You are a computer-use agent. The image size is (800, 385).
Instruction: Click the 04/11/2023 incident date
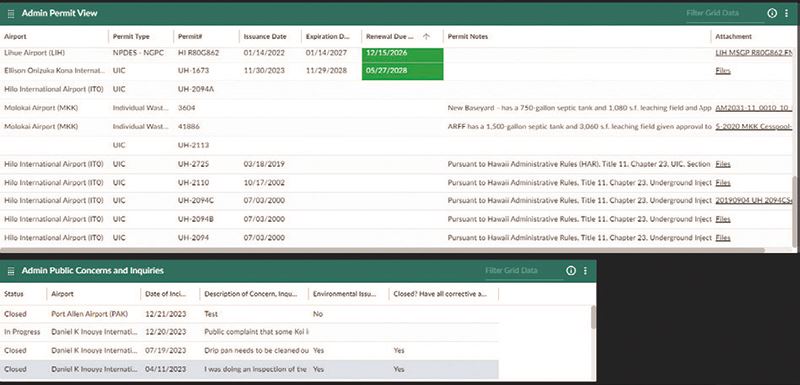coord(165,369)
